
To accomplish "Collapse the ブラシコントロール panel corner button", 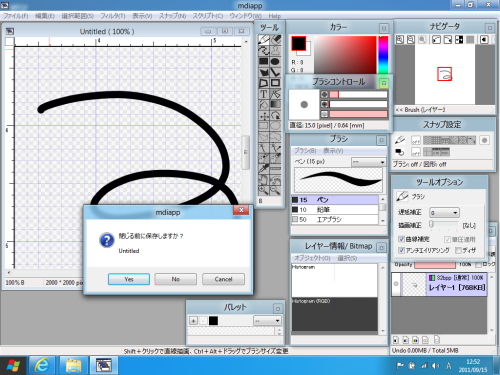I will click(384, 83).
